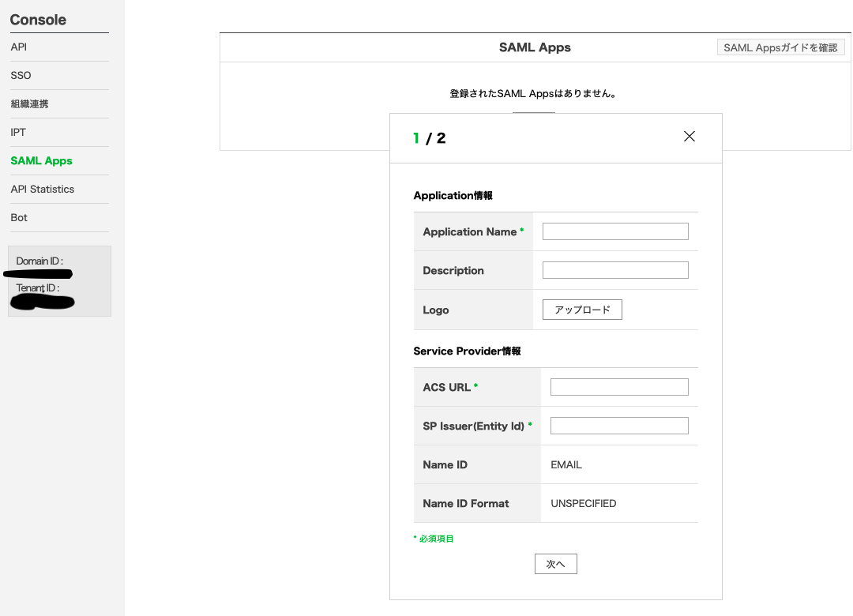Viewport: 853px width, 616px height.
Task: View API Statistics
Action: (x=42, y=189)
